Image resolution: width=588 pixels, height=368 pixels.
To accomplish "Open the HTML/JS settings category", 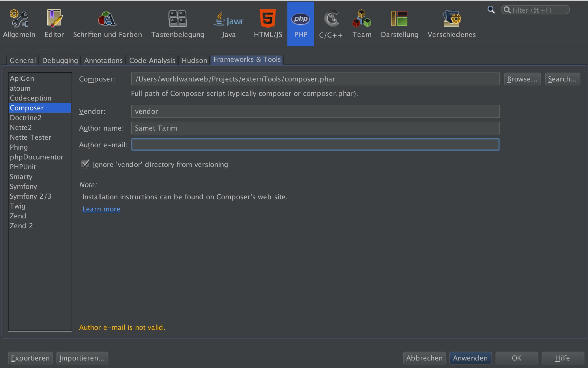I will (268, 24).
